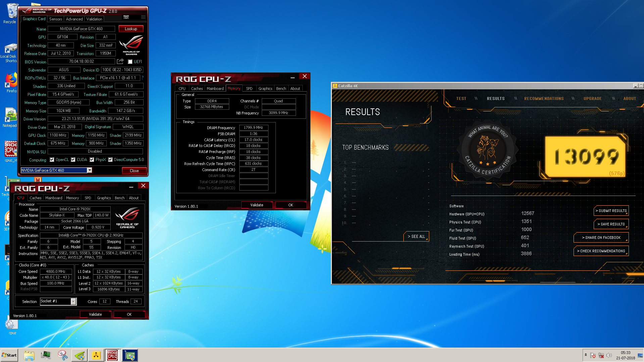
Task: Launch the Snipping Tool from taskbar
Action: click(x=62, y=355)
